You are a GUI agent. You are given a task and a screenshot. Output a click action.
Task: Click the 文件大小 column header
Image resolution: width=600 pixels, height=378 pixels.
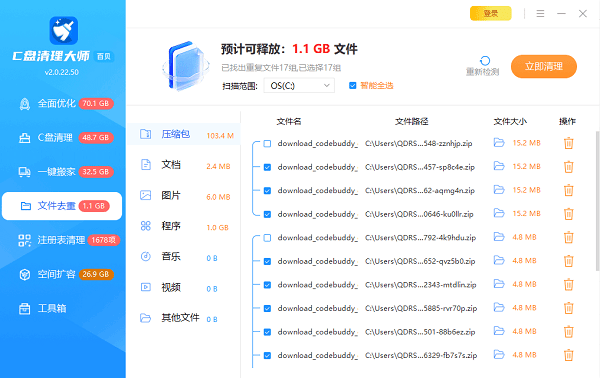[510, 122]
